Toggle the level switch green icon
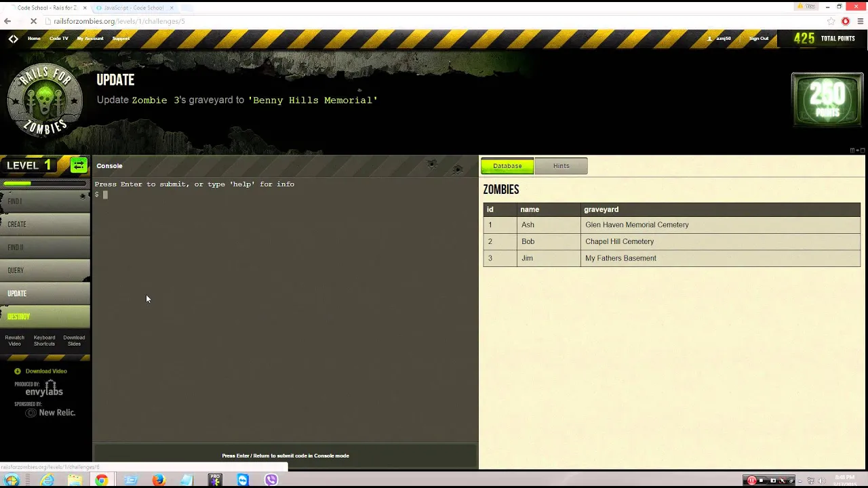868x488 pixels. point(79,165)
